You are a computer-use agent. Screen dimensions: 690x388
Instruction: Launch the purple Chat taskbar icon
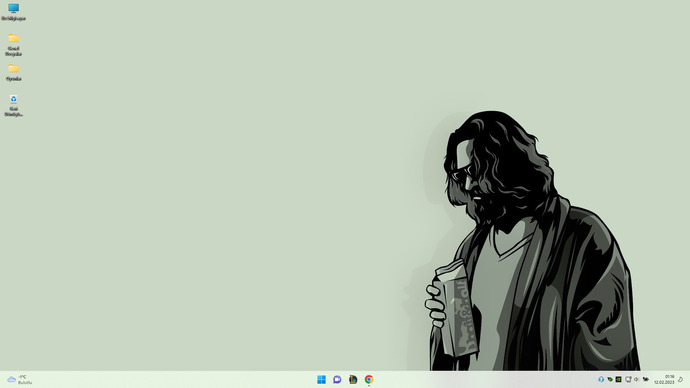tap(337, 379)
